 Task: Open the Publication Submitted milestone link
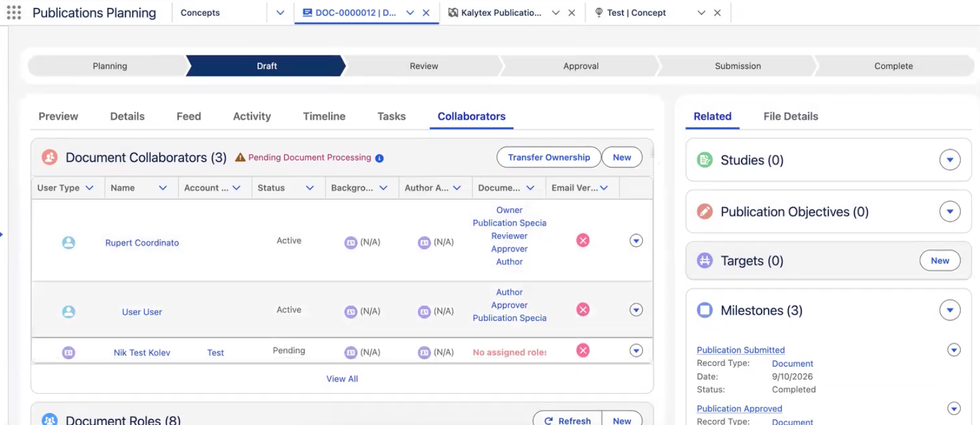click(740, 350)
